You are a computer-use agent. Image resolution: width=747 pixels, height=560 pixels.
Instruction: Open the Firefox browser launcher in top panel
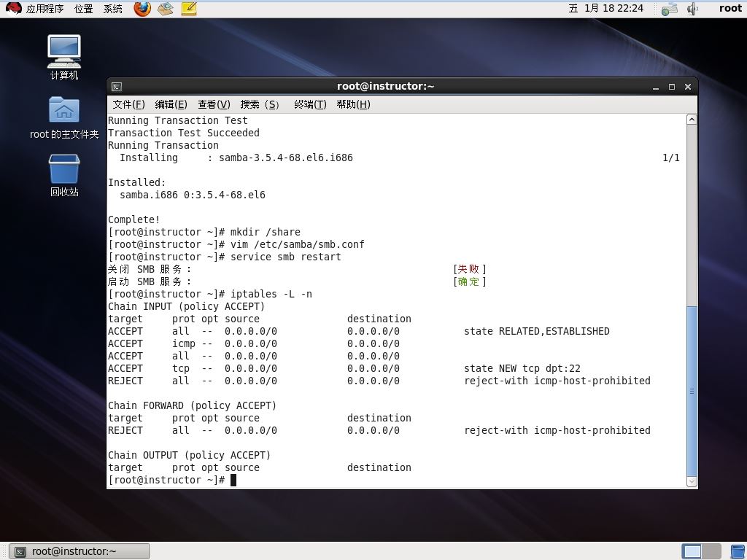click(x=142, y=9)
